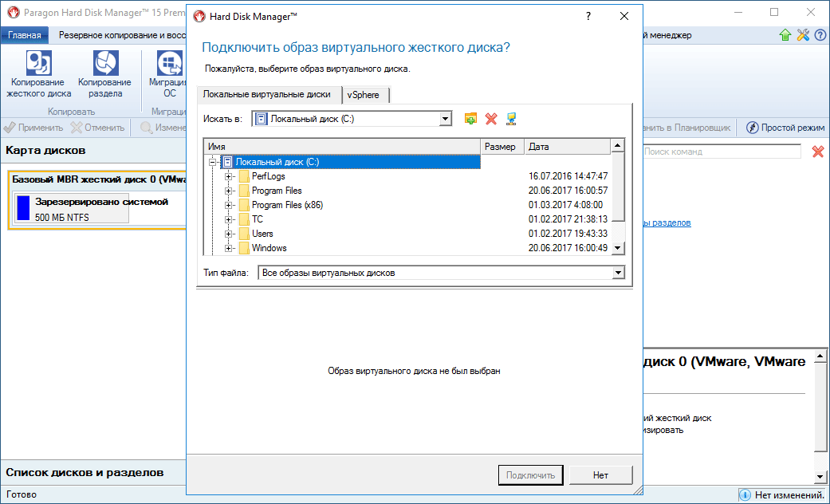Select the blue reserved partition block
The image size is (830, 504).
point(23,207)
